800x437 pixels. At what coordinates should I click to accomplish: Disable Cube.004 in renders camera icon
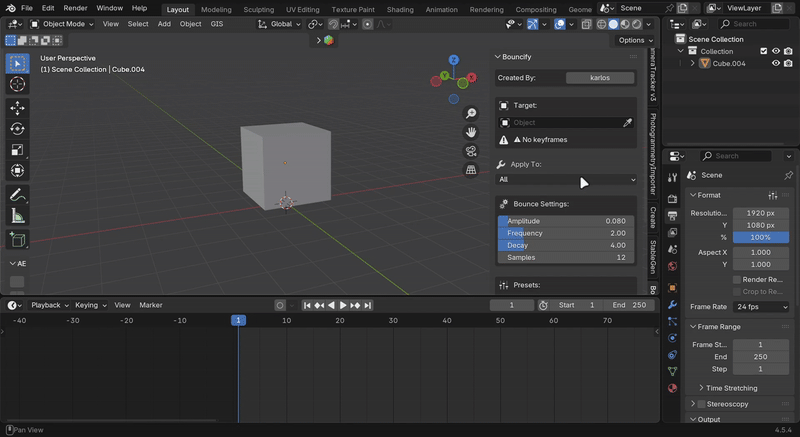[x=788, y=63]
